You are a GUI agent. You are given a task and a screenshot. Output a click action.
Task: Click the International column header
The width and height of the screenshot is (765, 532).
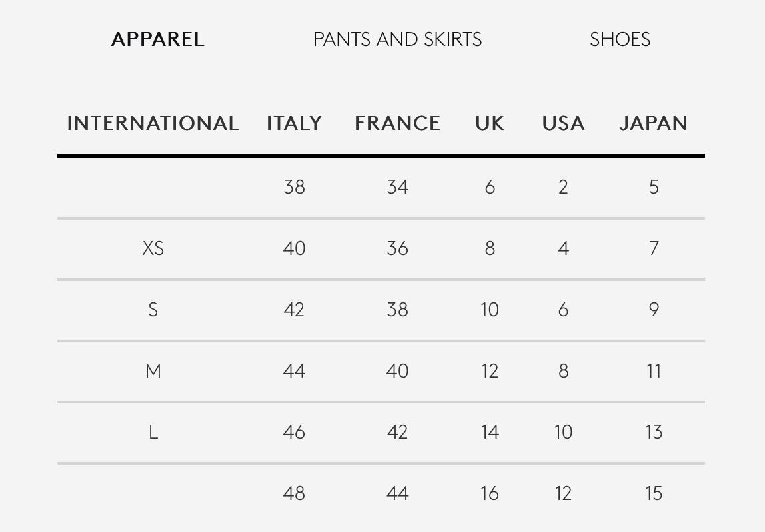click(153, 123)
